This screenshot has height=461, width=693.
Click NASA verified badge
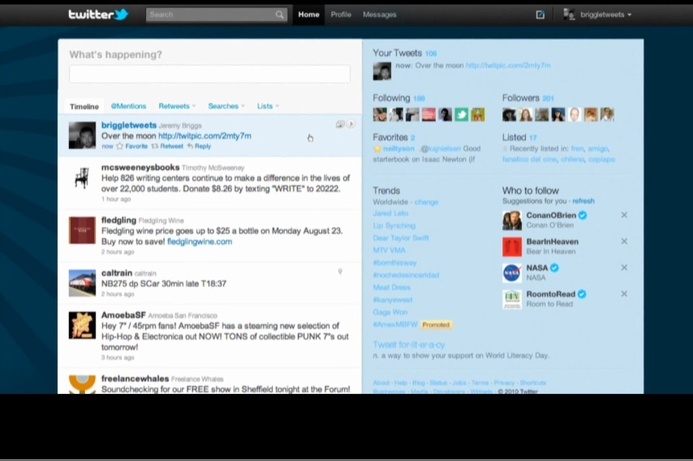click(x=554, y=268)
